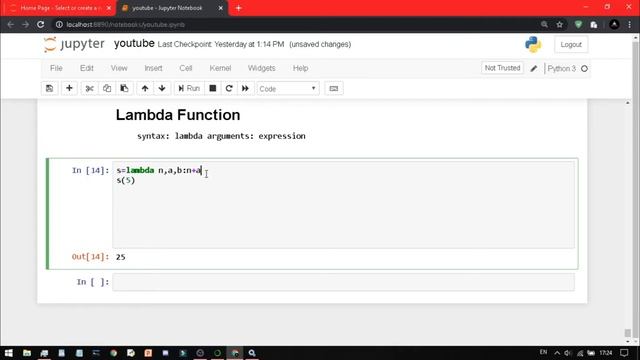Click the notebook inner vertical scrollbar thumb
640x360 pixels.
click(628, 333)
